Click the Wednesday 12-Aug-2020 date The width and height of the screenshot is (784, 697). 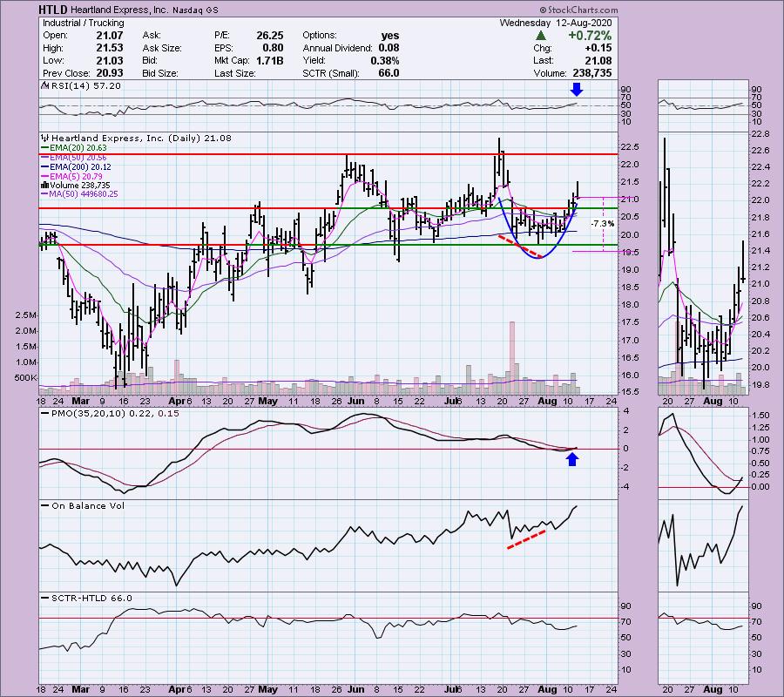(x=555, y=23)
